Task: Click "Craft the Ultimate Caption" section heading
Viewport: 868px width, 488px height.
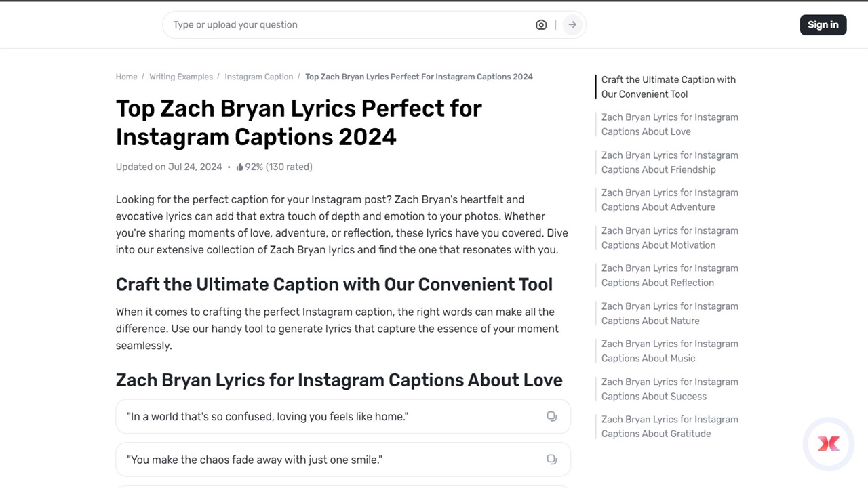Action: click(334, 285)
